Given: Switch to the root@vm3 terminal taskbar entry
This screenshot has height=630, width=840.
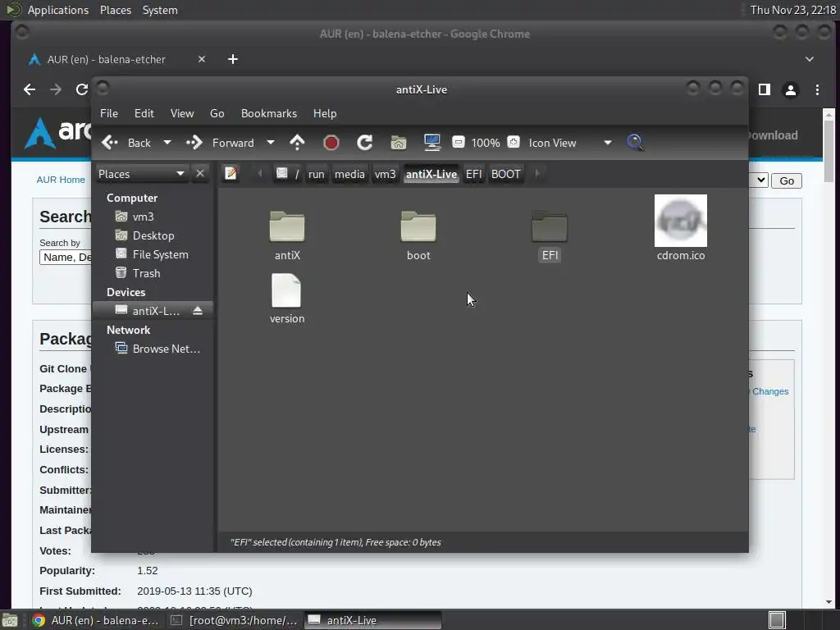Looking at the screenshot, I should coord(234,620).
